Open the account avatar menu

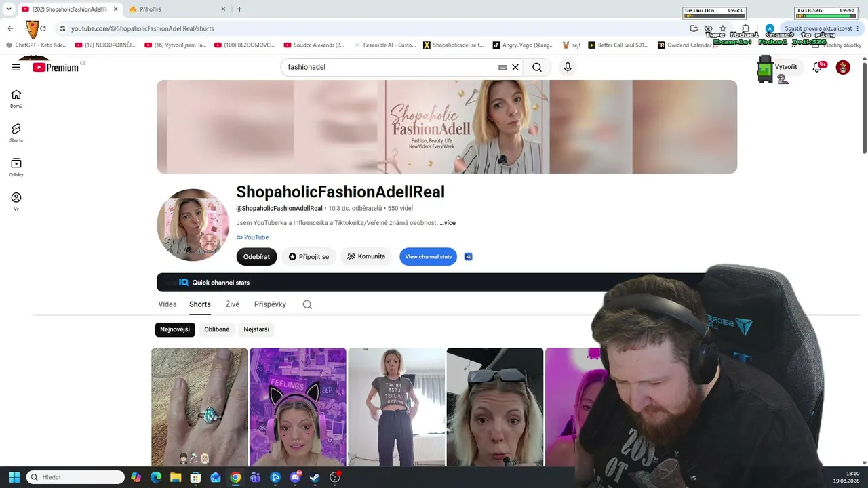tap(843, 67)
